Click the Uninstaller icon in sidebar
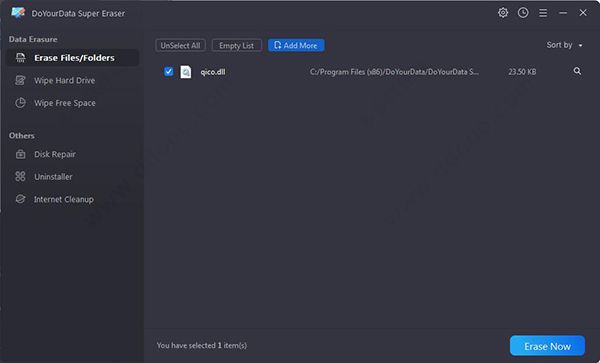The height and width of the screenshot is (363, 600). click(20, 176)
